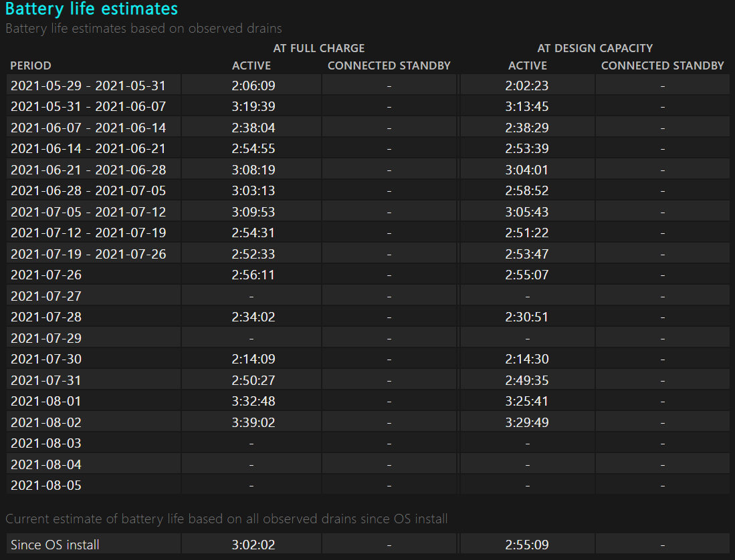735x560 pixels.
Task: Select the 2021-07-30 period cell
Action: point(46,359)
